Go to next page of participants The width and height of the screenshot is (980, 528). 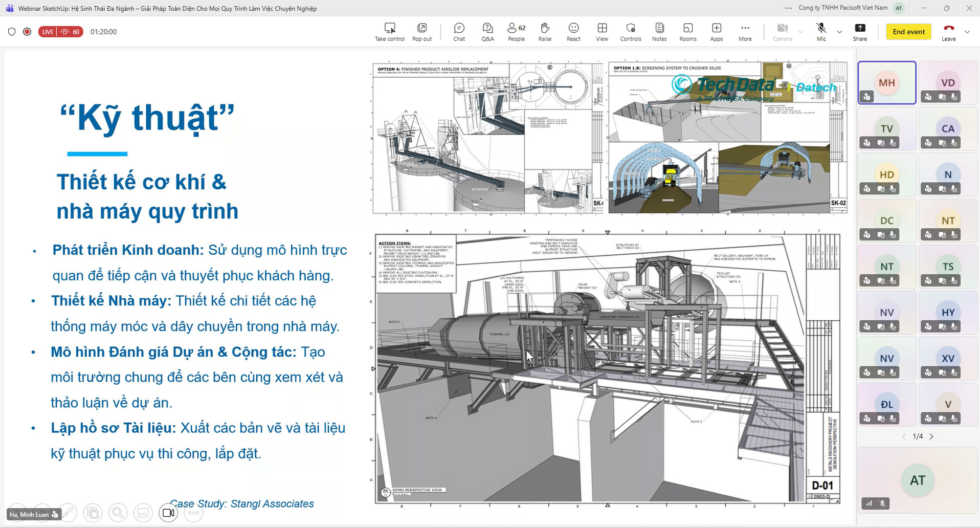pyautogui.click(x=931, y=436)
